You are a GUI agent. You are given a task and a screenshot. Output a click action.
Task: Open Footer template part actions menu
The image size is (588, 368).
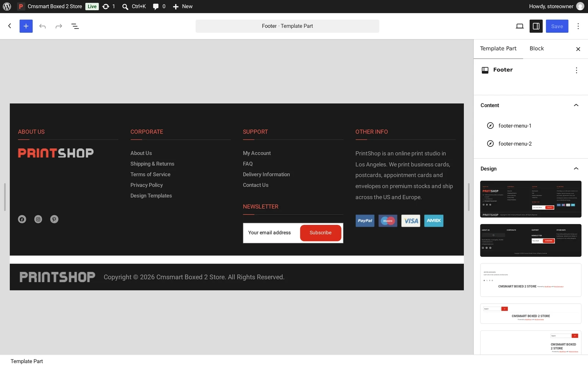(x=576, y=70)
